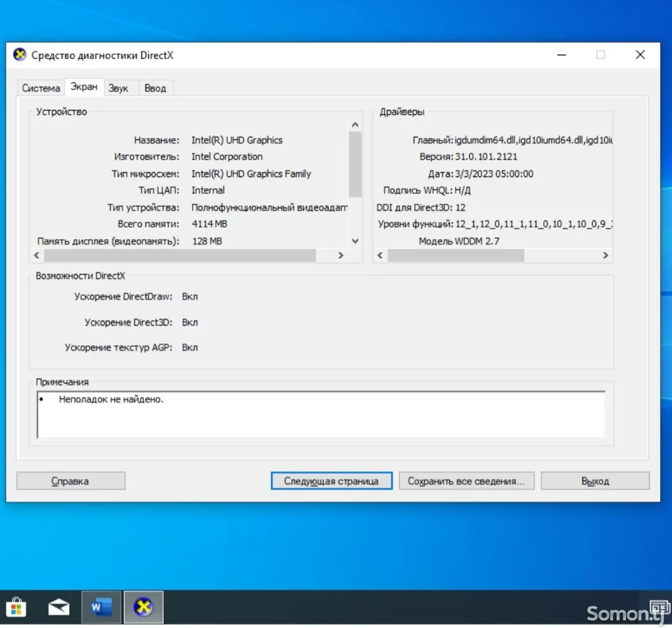672x628 pixels.
Task: Click the device panel right scroll arrow
Action: (x=341, y=255)
